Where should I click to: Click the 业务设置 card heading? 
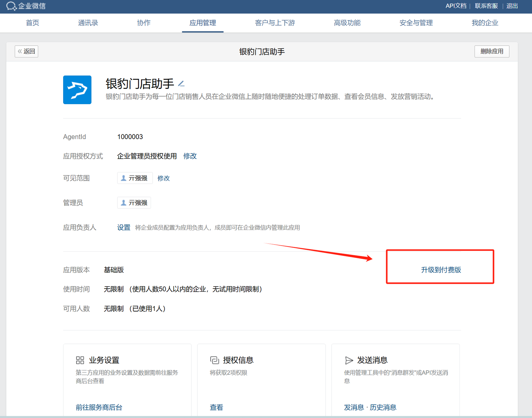(104, 360)
